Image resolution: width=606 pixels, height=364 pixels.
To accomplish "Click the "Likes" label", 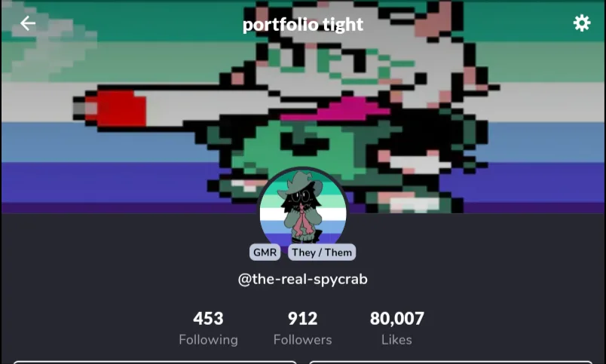I will tap(396, 340).
